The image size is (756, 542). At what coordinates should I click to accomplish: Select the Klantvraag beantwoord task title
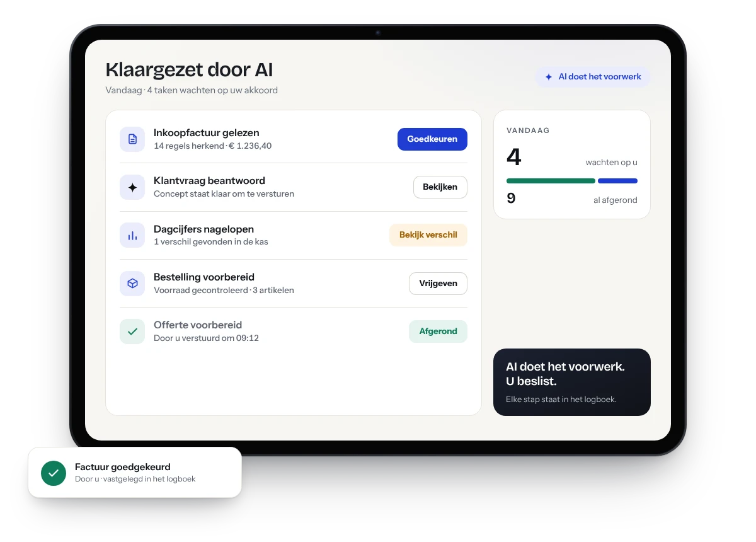coord(209,181)
